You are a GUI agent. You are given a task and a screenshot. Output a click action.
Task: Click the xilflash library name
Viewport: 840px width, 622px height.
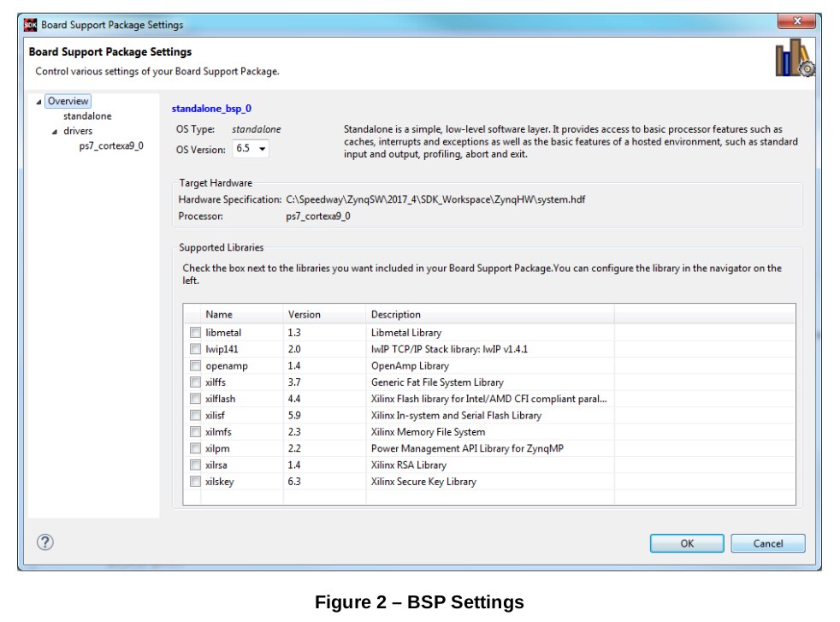coord(220,400)
